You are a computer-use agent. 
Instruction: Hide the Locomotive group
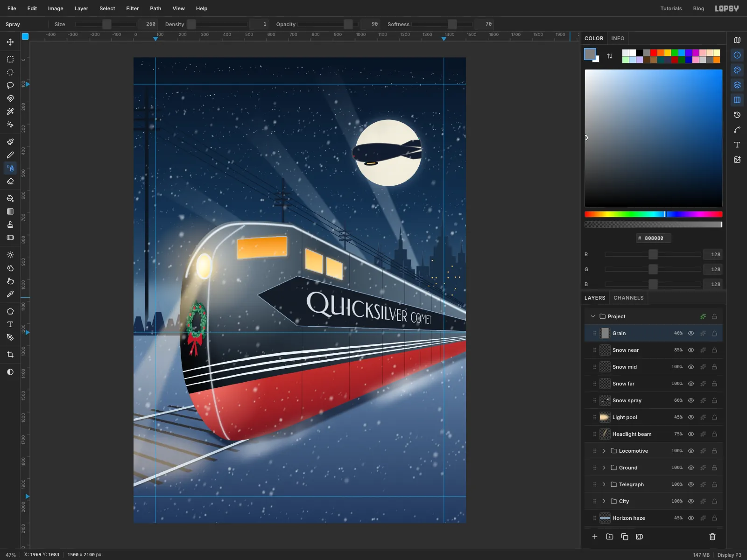(x=691, y=451)
